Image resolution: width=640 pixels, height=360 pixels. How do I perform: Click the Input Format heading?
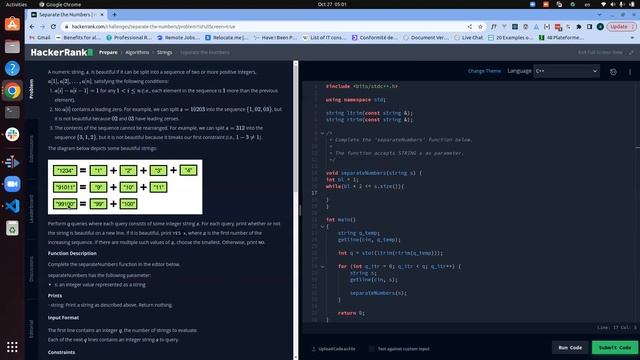[x=63, y=318]
